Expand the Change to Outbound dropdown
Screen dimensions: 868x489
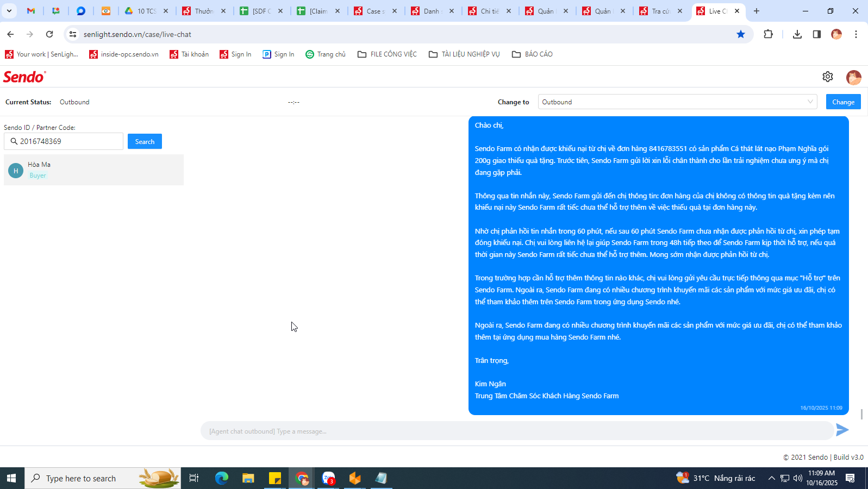coord(677,102)
